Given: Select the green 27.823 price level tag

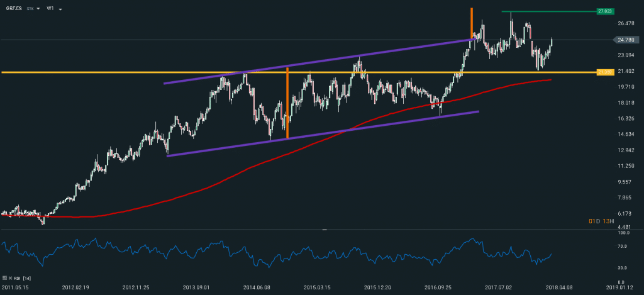Looking at the screenshot, I should (606, 11).
